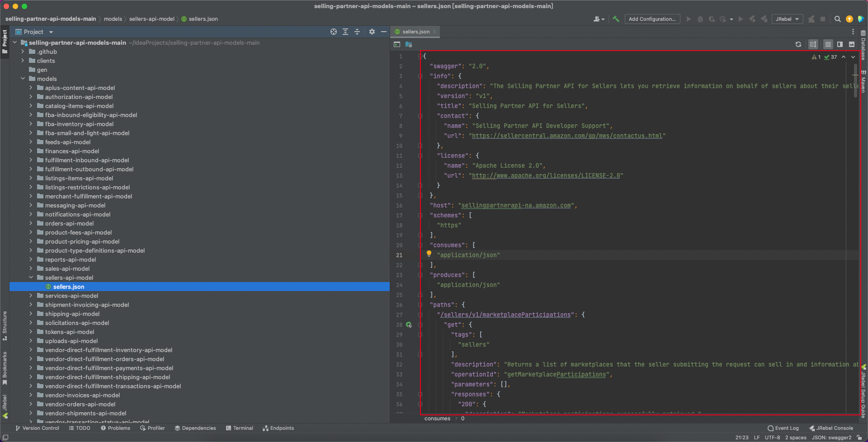This screenshot has height=442, width=868.
Task: Click the green gutter run icon on line 28
Action: tap(409, 324)
